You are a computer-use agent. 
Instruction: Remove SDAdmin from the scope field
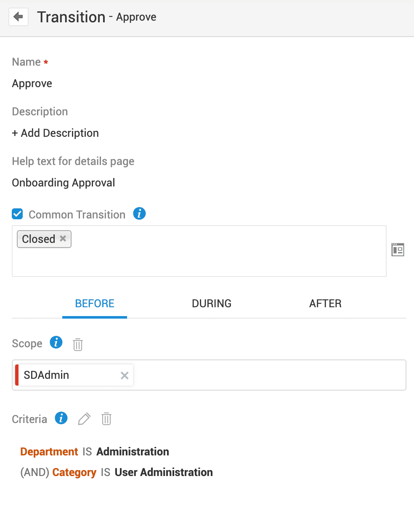pos(125,375)
